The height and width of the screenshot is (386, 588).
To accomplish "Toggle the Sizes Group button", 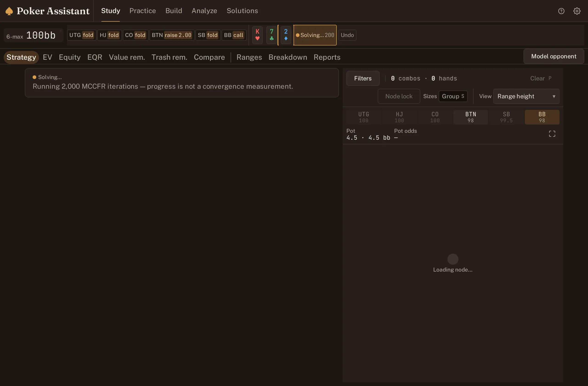I will [453, 96].
